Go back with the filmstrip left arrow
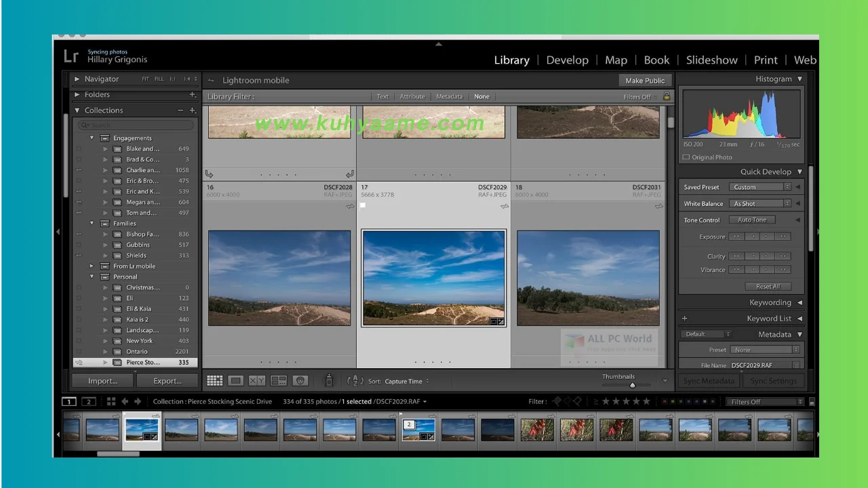Viewport: 868px width, 488px height. tap(125, 401)
